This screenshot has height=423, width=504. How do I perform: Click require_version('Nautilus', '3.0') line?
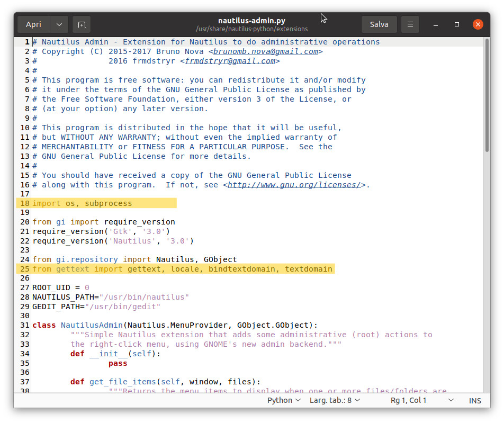pyautogui.click(x=113, y=241)
